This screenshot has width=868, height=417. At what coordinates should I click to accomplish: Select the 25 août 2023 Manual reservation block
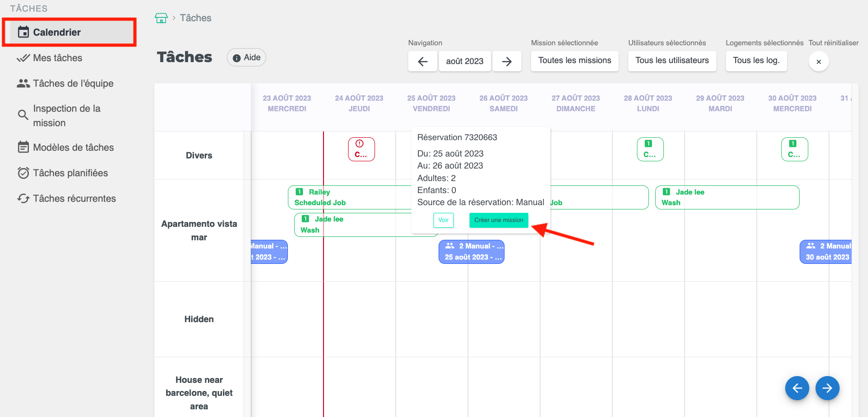471,252
